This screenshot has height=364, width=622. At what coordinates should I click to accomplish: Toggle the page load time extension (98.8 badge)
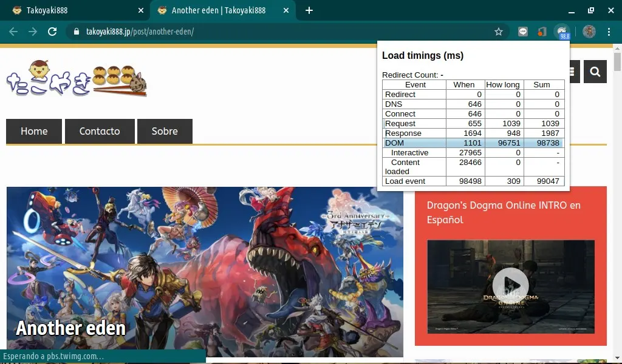pyautogui.click(x=562, y=32)
